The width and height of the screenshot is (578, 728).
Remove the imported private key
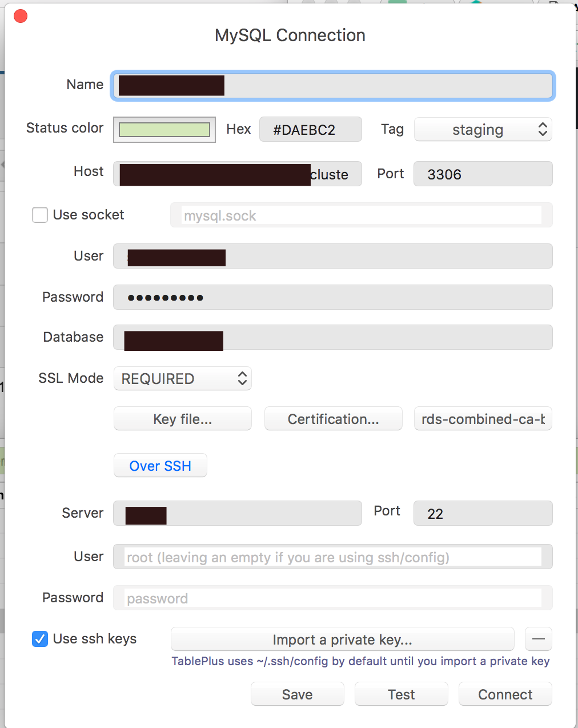(x=538, y=639)
